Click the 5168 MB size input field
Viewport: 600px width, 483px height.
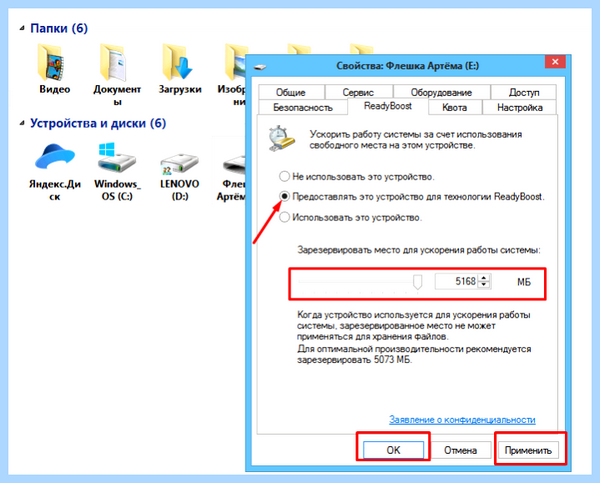pyautogui.click(x=457, y=282)
